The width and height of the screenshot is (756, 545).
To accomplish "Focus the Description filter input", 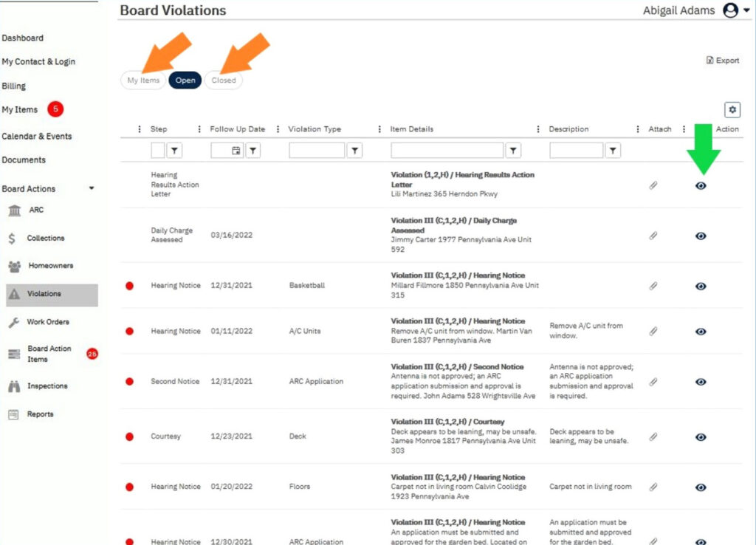I will point(576,151).
